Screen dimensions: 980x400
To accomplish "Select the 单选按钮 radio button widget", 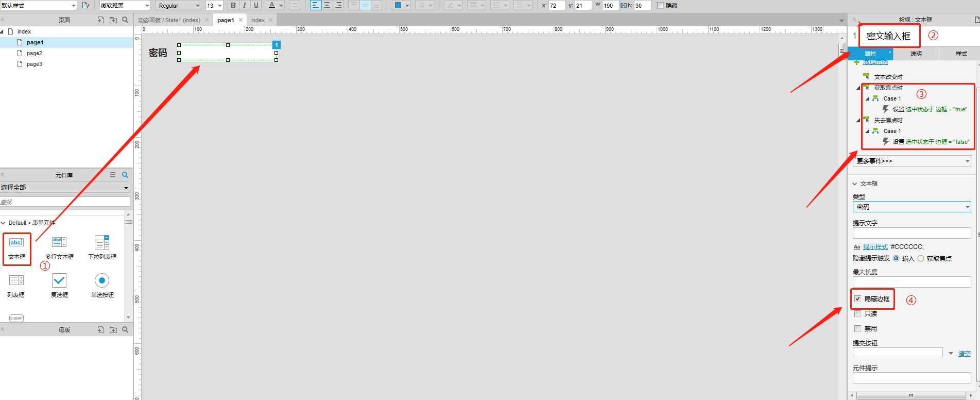I will (x=102, y=286).
